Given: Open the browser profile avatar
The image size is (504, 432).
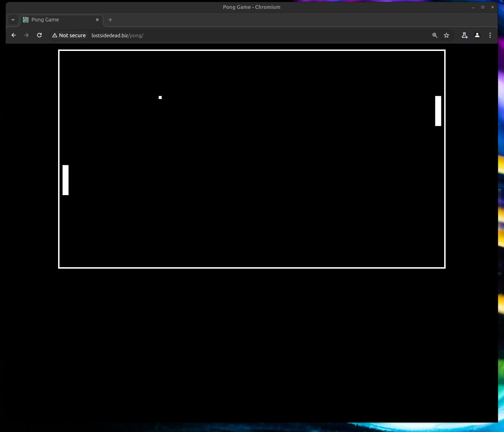Looking at the screenshot, I should click(477, 35).
